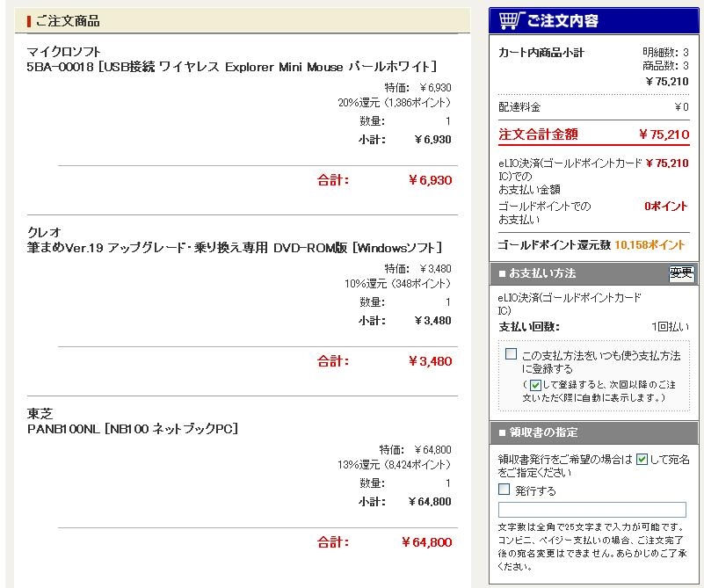Click the 注文合計金額 order total label

coord(538,134)
